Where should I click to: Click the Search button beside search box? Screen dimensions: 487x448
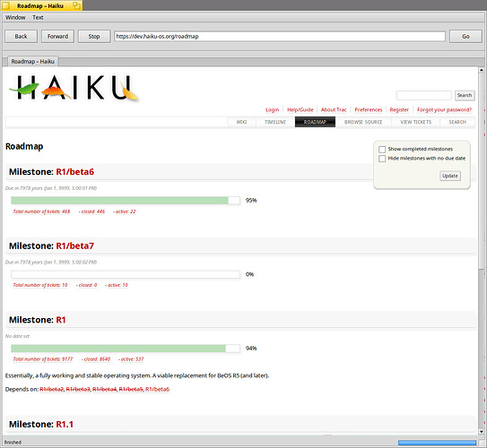(465, 95)
